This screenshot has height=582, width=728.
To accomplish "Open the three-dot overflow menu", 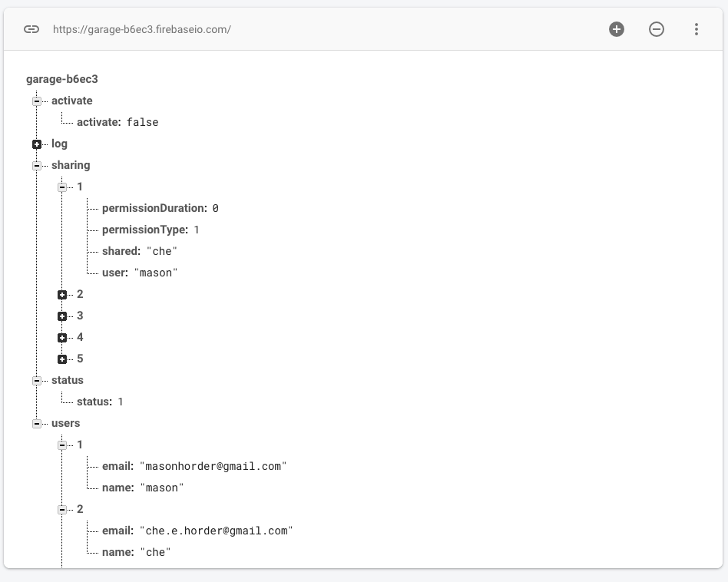I will 696,29.
